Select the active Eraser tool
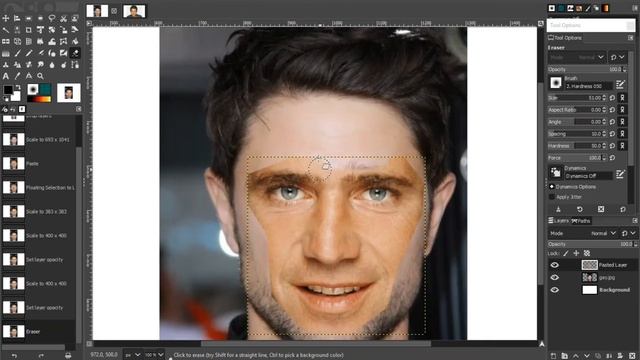The width and height of the screenshot is (640, 360). coord(75,53)
